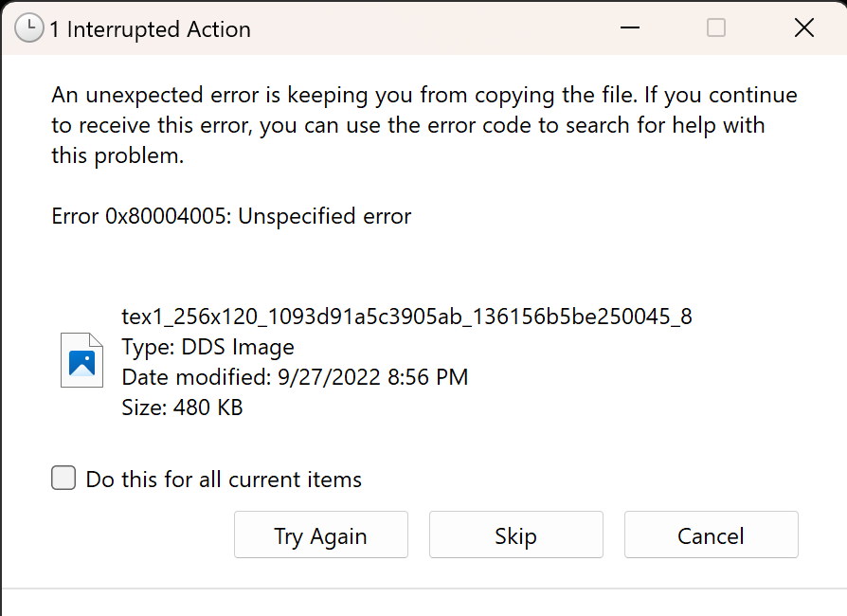The image size is (847, 616).
Task: Click the disabled maximize window icon
Action: pos(716,27)
